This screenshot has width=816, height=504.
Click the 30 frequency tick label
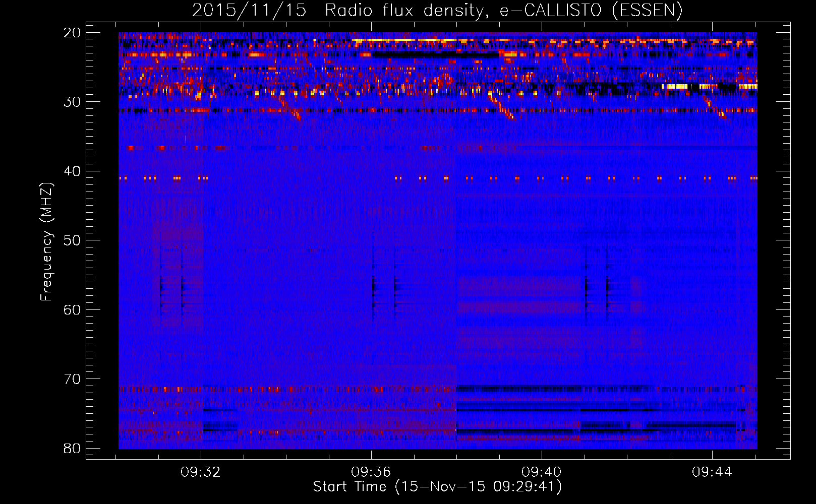(x=73, y=102)
